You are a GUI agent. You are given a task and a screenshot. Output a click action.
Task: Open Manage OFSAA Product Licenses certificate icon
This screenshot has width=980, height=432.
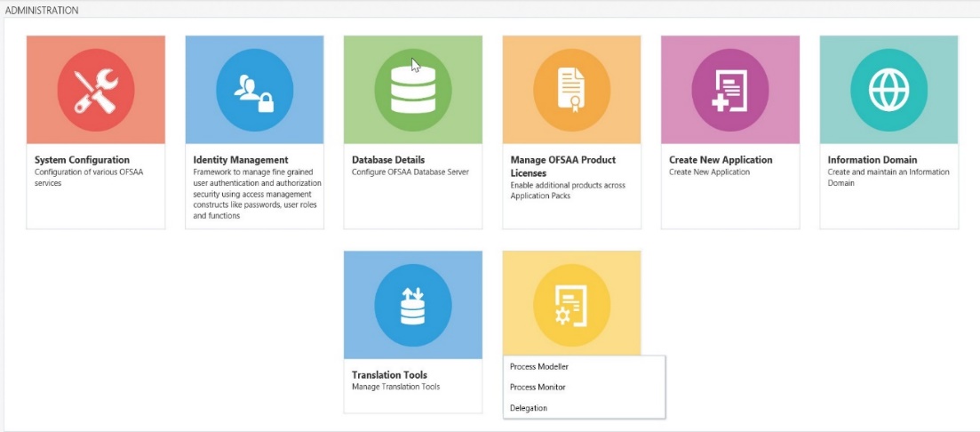point(571,90)
